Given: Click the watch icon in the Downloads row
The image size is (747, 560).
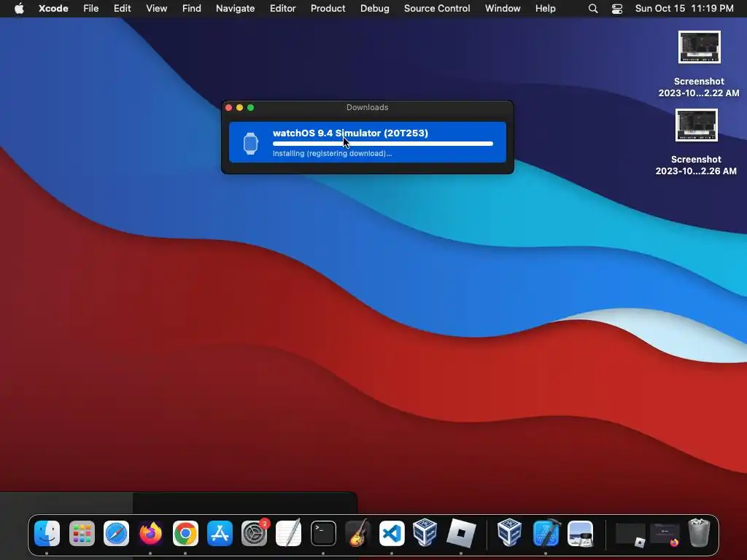Looking at the screenshot, I should coord(251,144).
